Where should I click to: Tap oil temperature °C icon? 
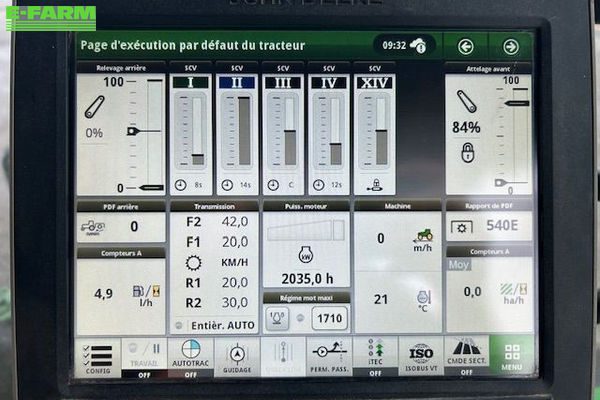[x=424, y=301]
